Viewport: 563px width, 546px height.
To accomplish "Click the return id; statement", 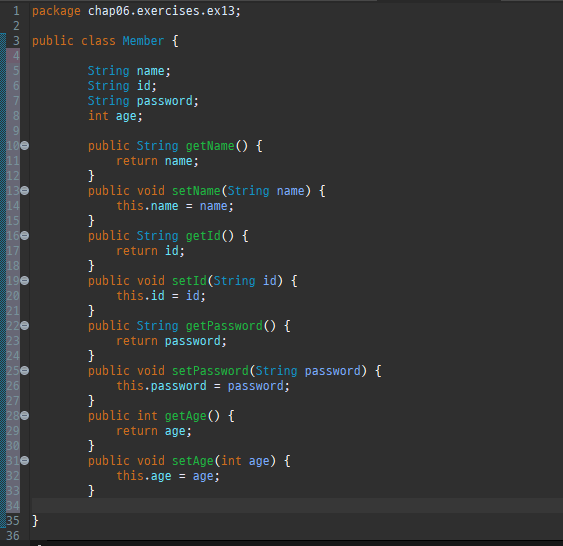I will click(150, 251).
